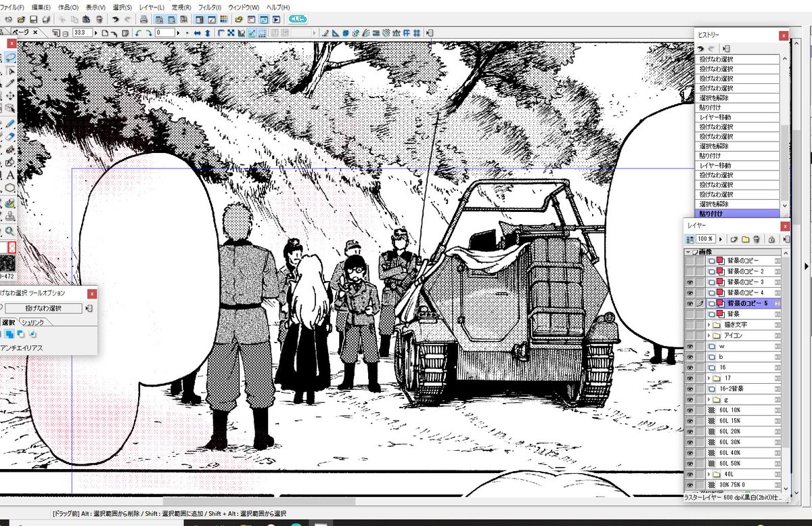Click the save floppy disk icon
Image resolution: width=812 pixels, height=526 pixels.
[33, 20]
